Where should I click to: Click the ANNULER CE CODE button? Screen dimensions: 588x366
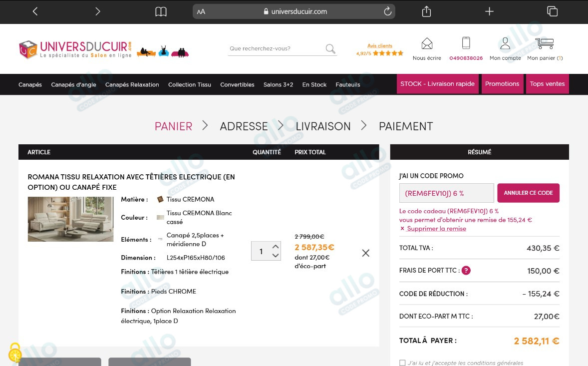[x=528, y=193]
